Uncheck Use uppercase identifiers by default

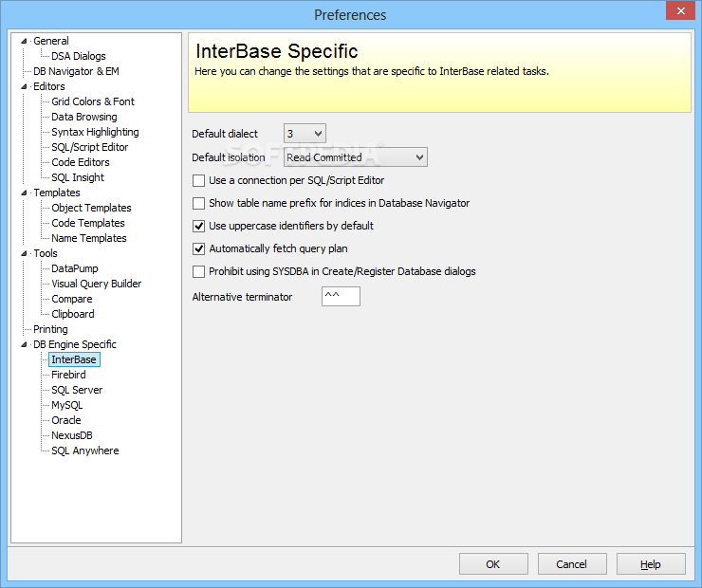tap(199, 226)
